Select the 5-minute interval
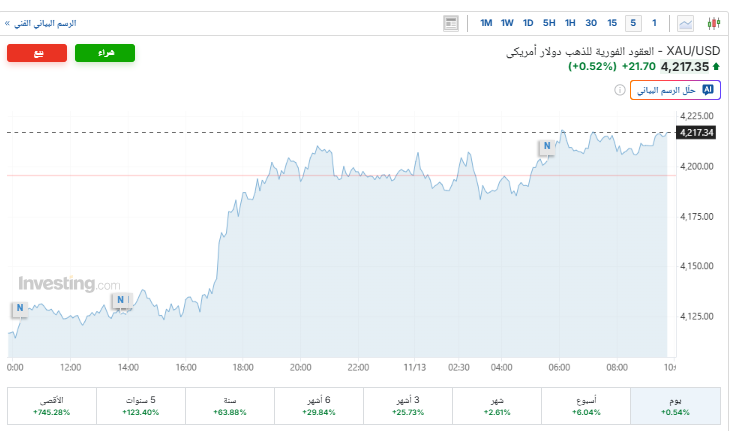The width and height of the screenshot is (734, 431). point(633,23)
